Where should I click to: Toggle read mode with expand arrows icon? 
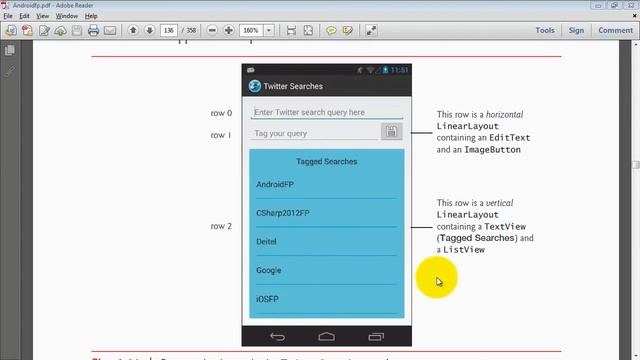(371, 30)
